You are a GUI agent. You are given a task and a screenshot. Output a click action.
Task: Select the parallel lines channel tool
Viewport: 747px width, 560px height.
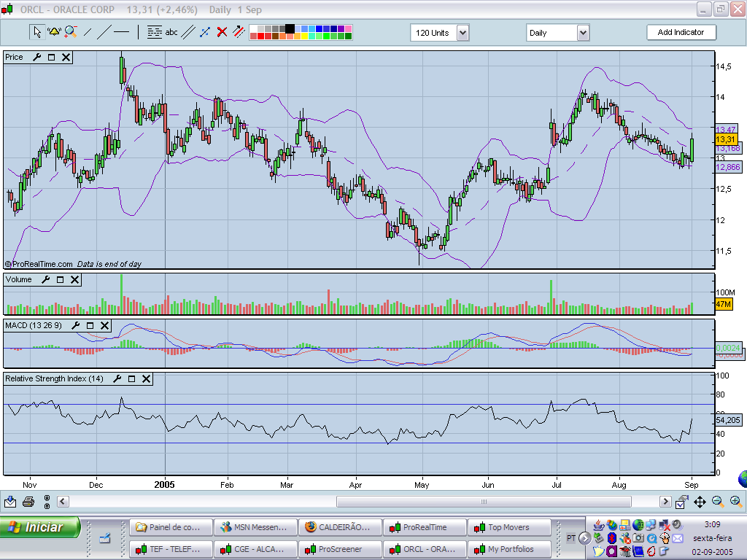pos(188,32)
